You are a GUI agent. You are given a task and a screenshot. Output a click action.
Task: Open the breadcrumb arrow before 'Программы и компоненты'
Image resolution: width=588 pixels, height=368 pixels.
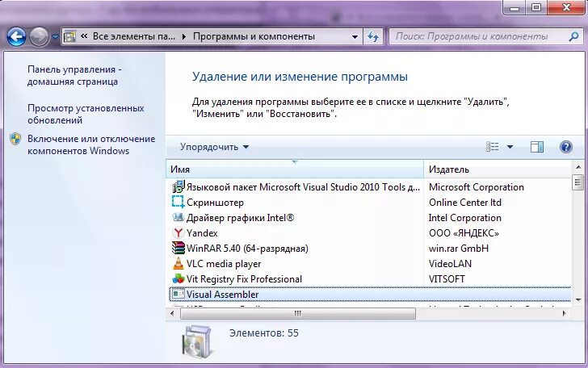click(184, 36)
